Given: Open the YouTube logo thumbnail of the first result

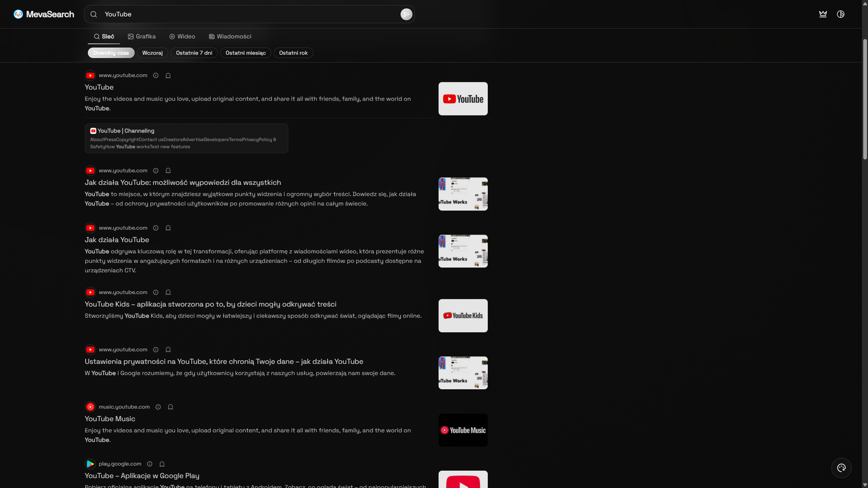Looking at the screenshot, I should point(463,99).
